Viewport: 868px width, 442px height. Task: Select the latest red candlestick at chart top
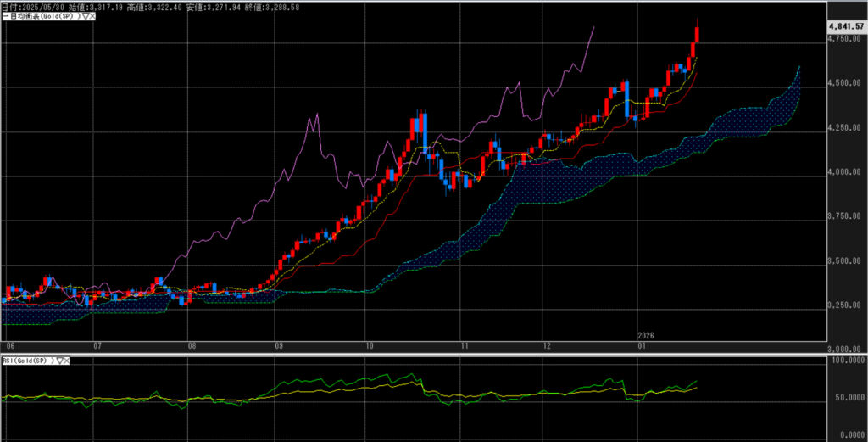(697, 33)
